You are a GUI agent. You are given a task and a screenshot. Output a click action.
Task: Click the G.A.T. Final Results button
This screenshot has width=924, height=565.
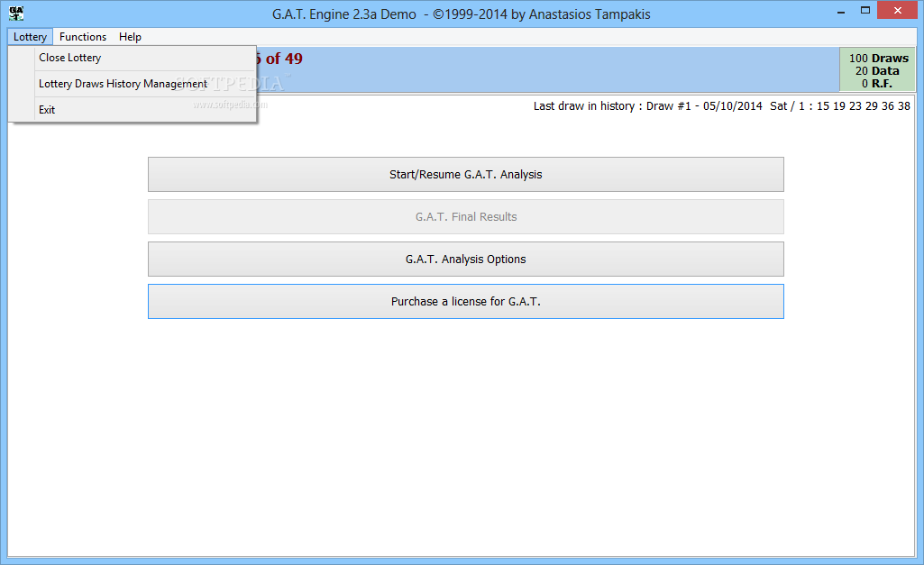pyautogui.click(x=465, y=217)
